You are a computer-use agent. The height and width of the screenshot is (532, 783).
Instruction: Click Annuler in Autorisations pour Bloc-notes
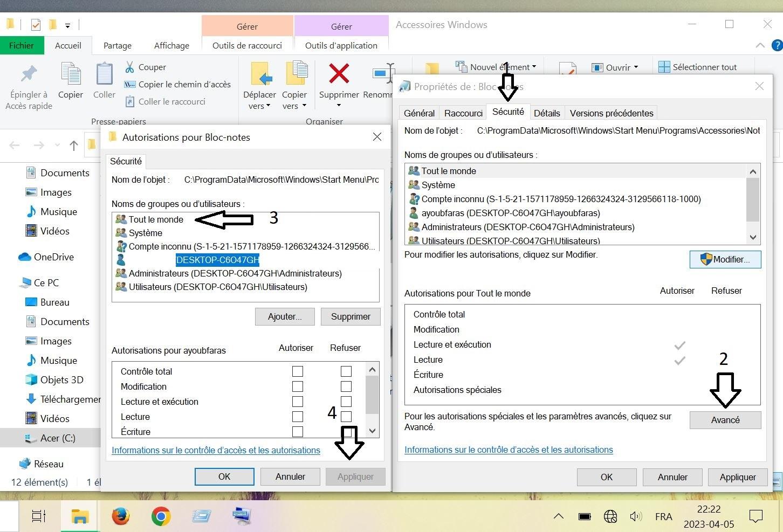[x=290, y=476]
